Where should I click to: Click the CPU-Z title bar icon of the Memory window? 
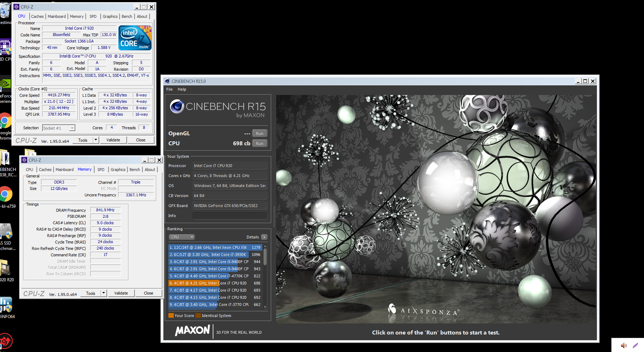coord(24,160)
